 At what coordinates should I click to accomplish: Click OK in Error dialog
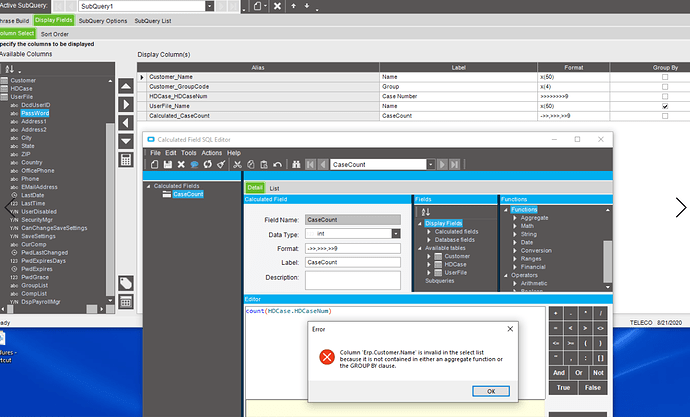(491, 391)
